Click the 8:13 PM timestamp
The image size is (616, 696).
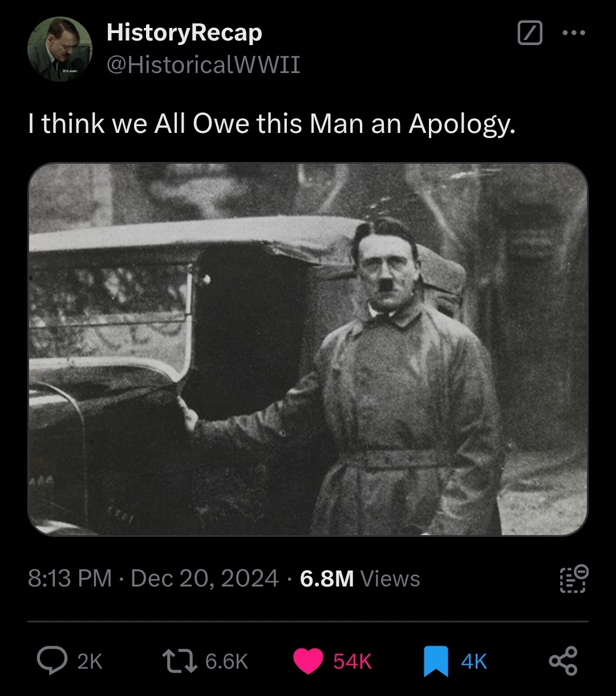(x=70, y=578)
